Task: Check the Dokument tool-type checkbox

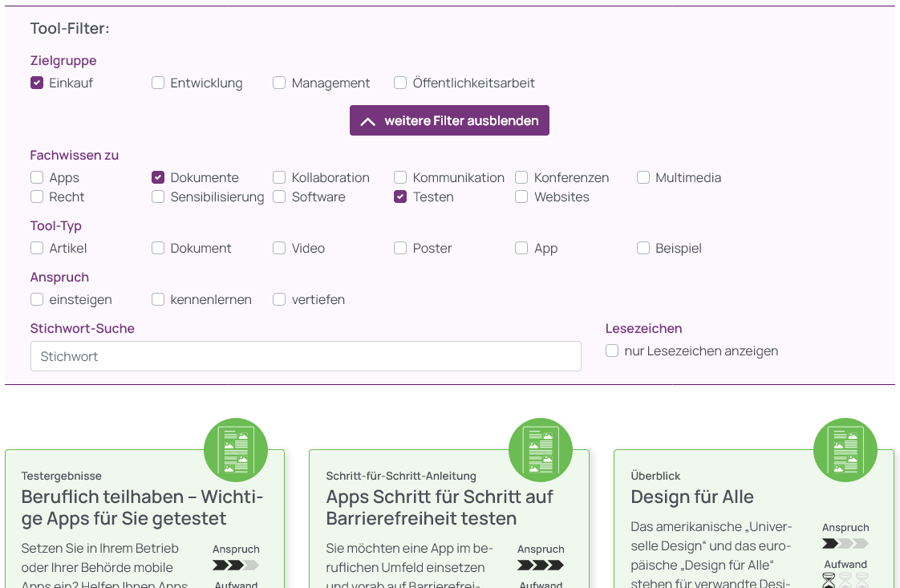Action: 158,248
